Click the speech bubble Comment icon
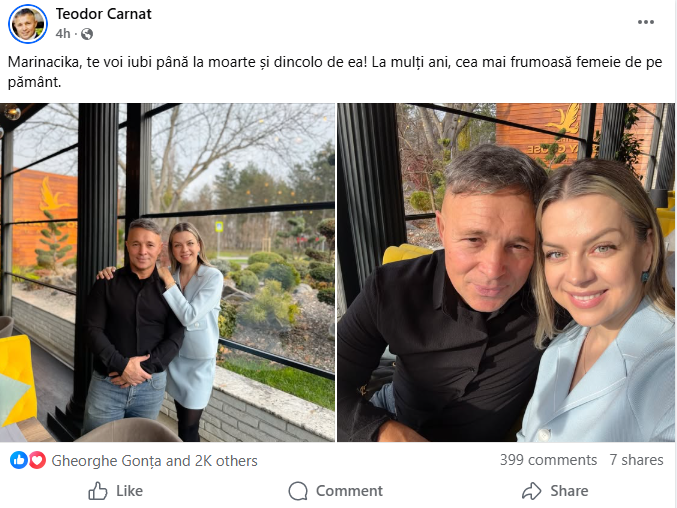This screenshot has width=677, height=508. tap(298, 491)
